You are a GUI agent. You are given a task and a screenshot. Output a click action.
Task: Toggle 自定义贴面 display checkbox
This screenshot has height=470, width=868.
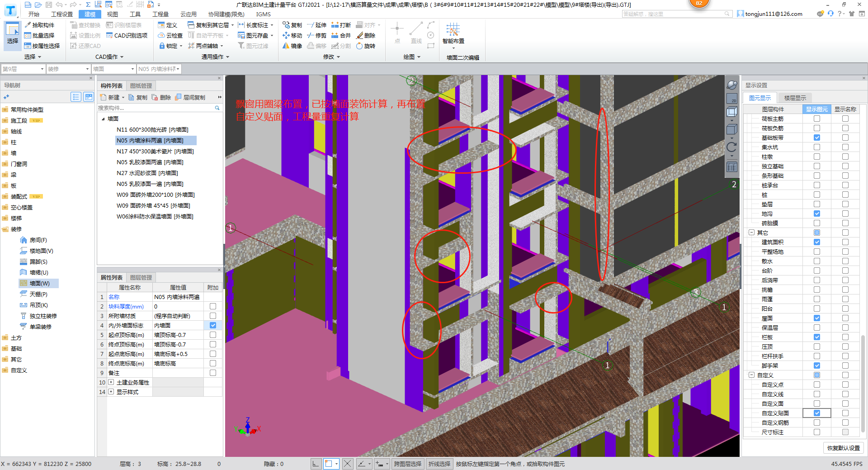pos(816,413)
